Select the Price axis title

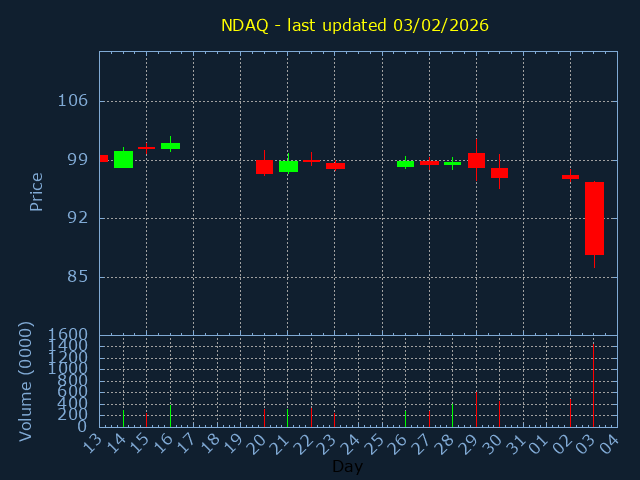36,192
